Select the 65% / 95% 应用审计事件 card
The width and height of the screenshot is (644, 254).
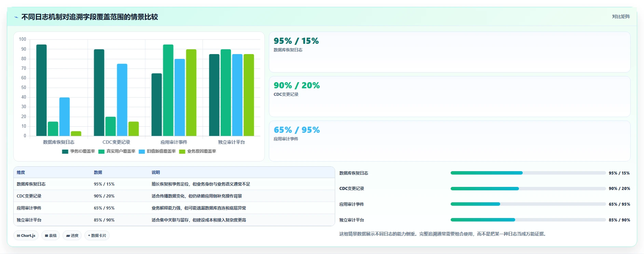[450, 141]
